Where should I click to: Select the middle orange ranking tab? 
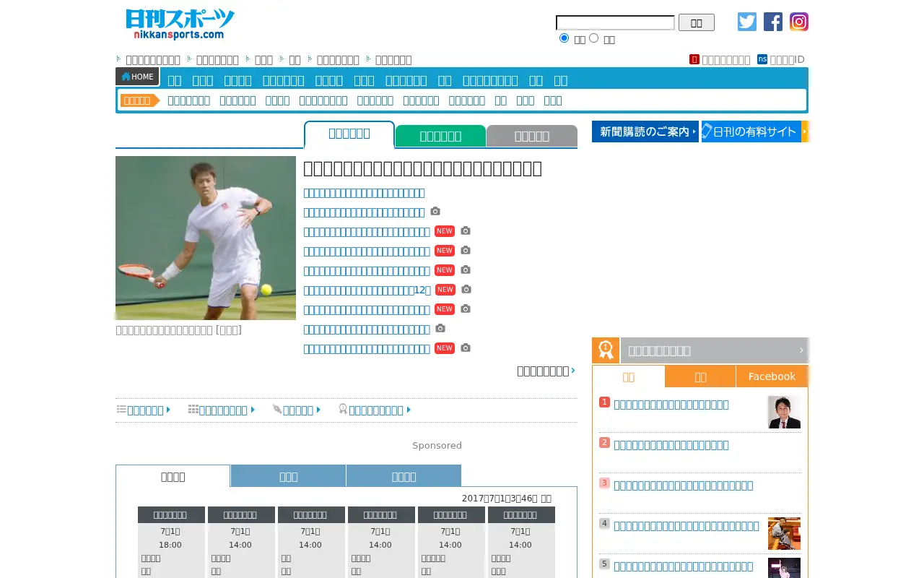click(700, 376)
